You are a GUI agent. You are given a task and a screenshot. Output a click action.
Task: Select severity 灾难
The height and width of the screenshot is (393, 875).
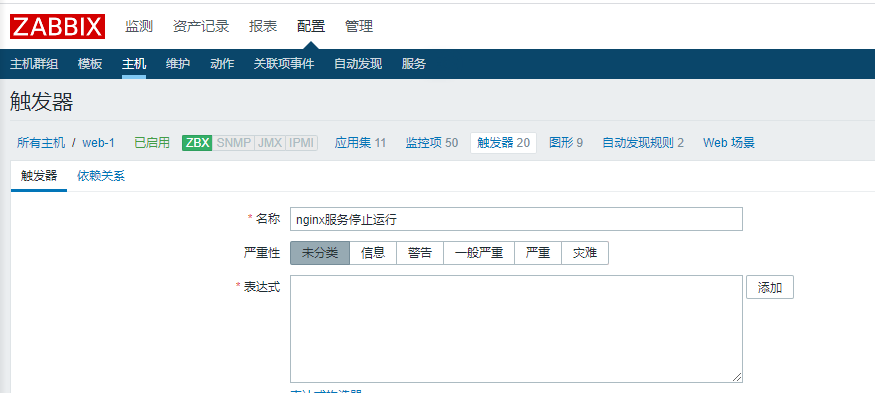tap(585, 253)
